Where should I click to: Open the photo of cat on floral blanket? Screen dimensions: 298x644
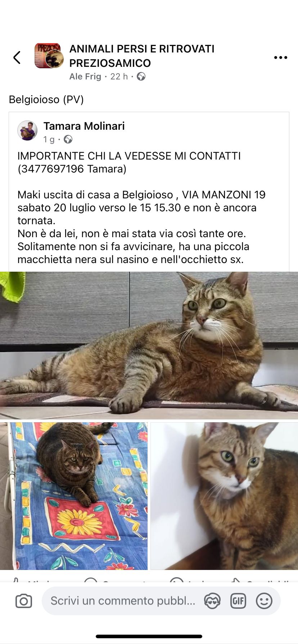[x=74, y=496]
